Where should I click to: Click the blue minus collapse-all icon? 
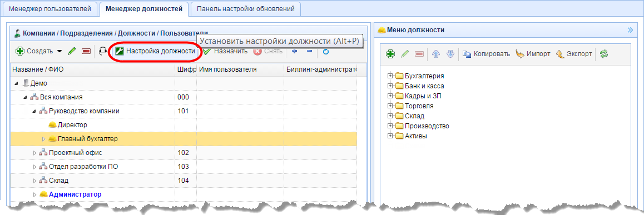click(x=309, y=51)
